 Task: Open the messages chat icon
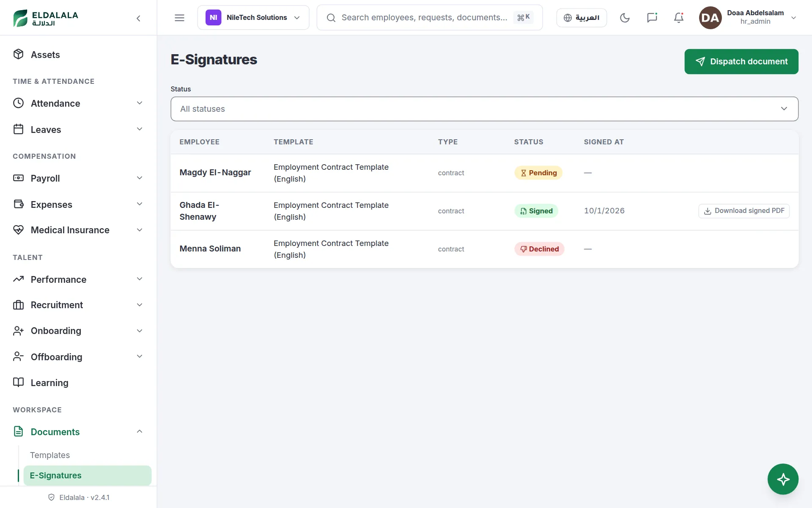[652, 18]
